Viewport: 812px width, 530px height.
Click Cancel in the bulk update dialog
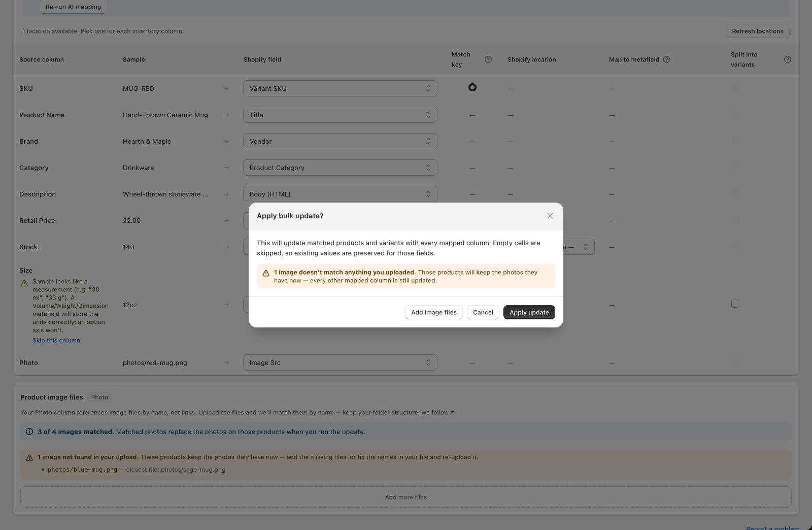tap(483, 312)
